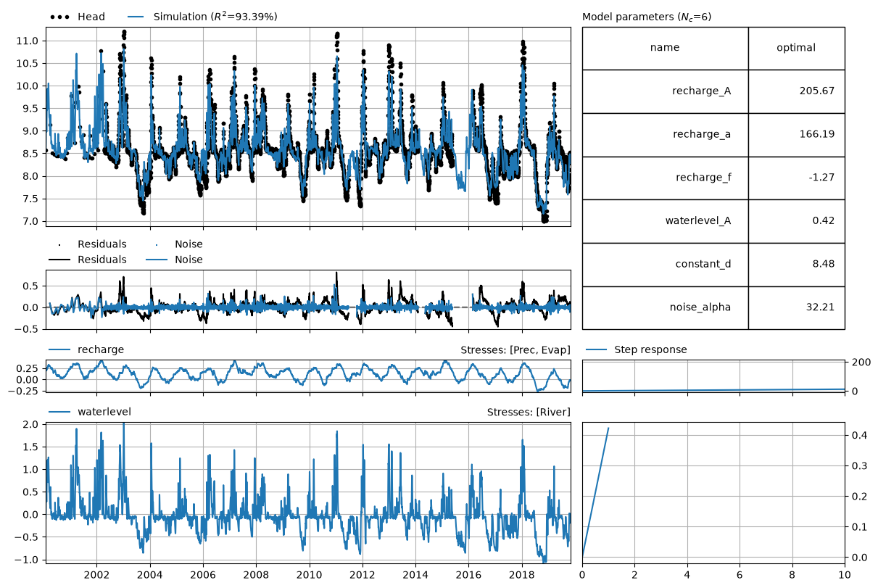Click the Head legend dotted marker
The width and height of the screenshot is (878, 588).
(x=60, y=17)
